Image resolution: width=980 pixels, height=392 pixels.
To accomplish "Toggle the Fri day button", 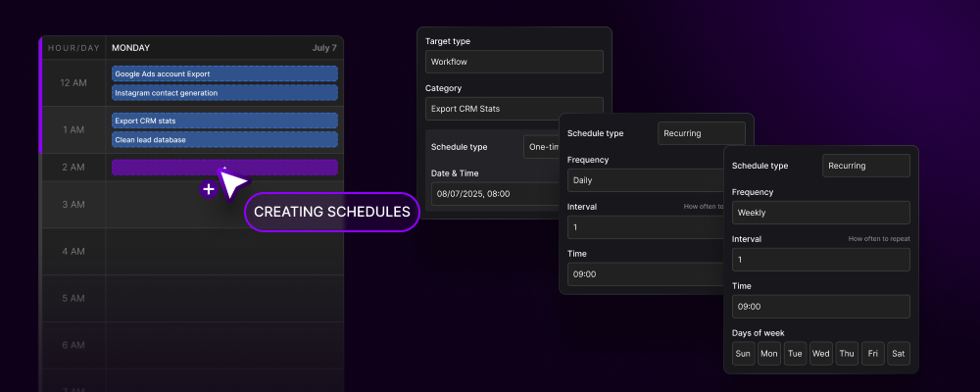I will coord(873,353).
